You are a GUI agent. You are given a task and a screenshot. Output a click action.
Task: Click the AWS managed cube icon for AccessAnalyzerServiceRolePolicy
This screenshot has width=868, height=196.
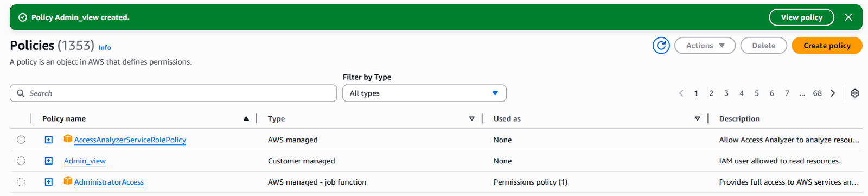[68, 139]
